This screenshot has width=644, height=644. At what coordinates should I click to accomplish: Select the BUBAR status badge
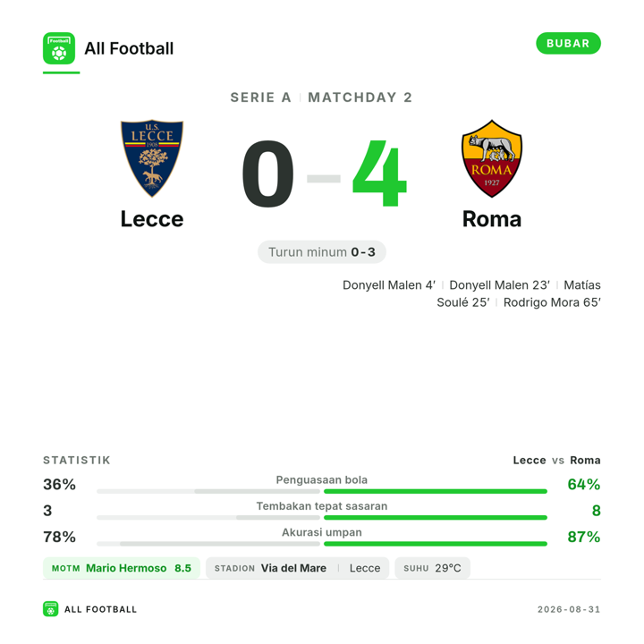coord(568,43)
